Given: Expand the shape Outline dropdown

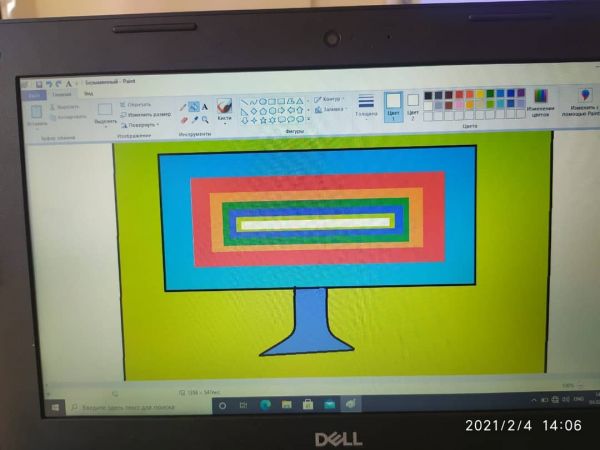Looking at the screenshot, I should 328,99.
